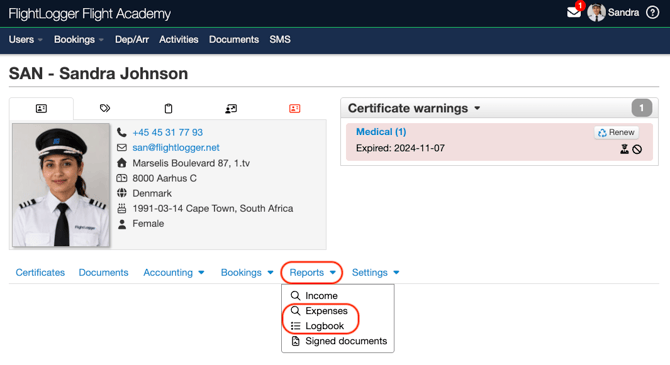Open the Users dropdown menu

(25, 40)
